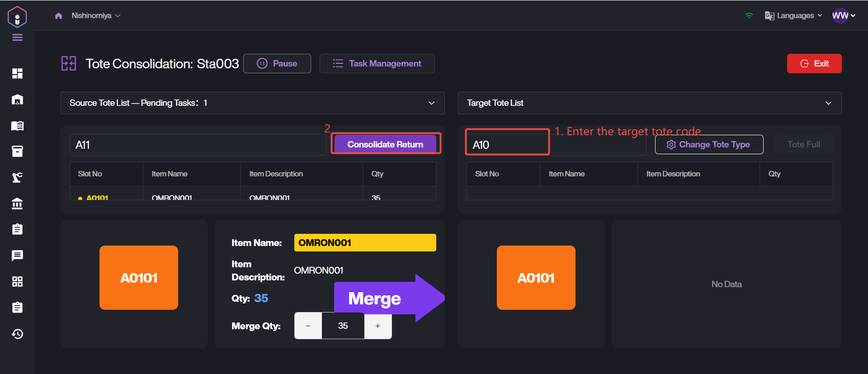
Task: Click the dashboard icon in sidebar
Action: click(x=17, y=73)
